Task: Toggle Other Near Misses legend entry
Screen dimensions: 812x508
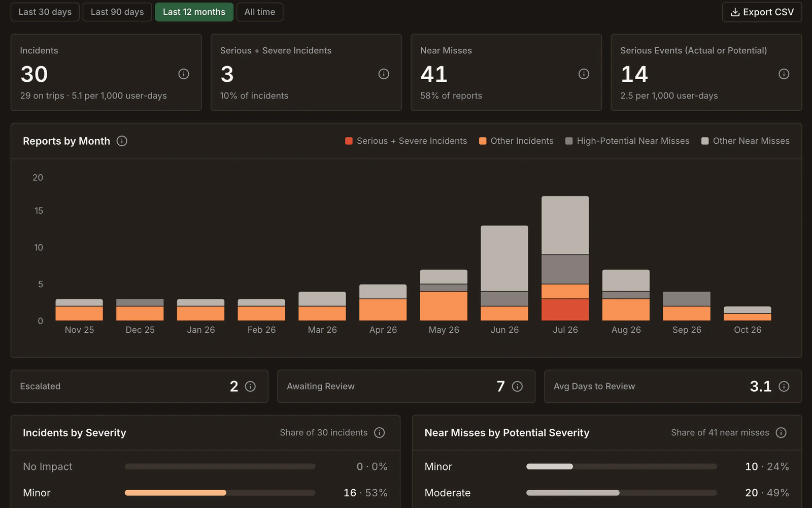Action: pos(745,141)
